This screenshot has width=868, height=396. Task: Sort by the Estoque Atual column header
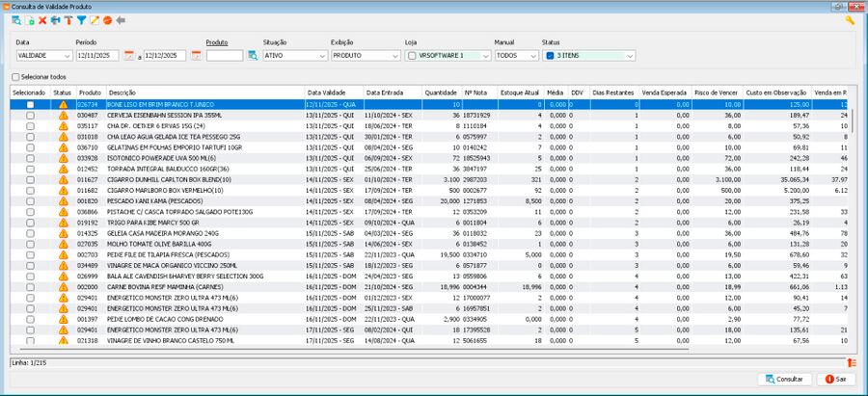pos(520,92)
